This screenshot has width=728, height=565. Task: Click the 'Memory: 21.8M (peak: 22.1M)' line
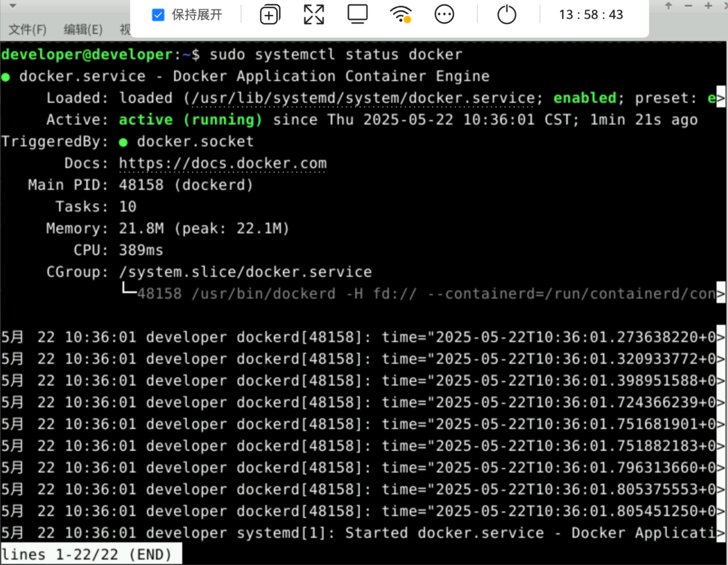168,228
